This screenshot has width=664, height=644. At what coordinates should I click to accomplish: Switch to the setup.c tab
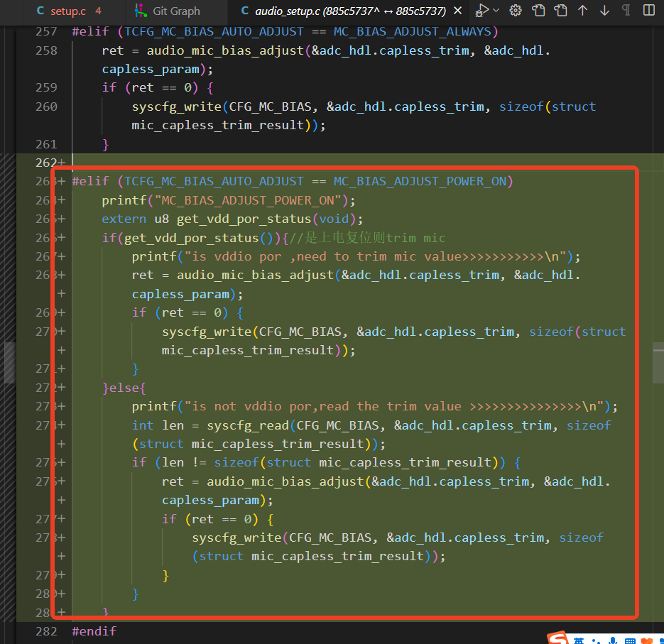pyautogui.click(x=67, y=11)
